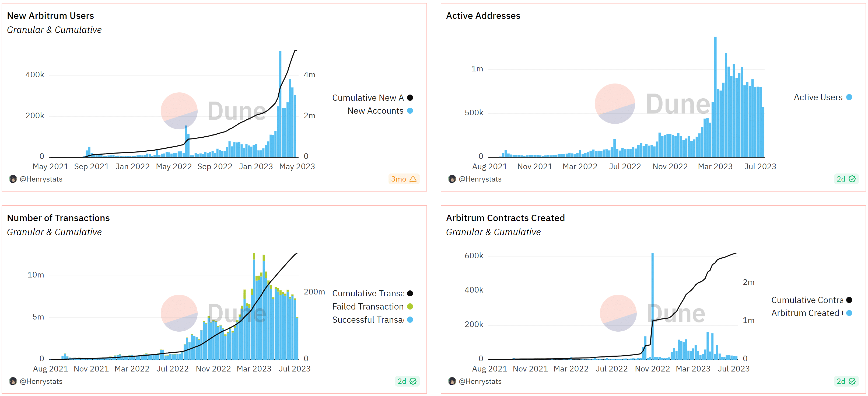868x396 pixels.
Task: Click Henrystats avatar on Number of Transactions
Action: (x=13, y=381)
